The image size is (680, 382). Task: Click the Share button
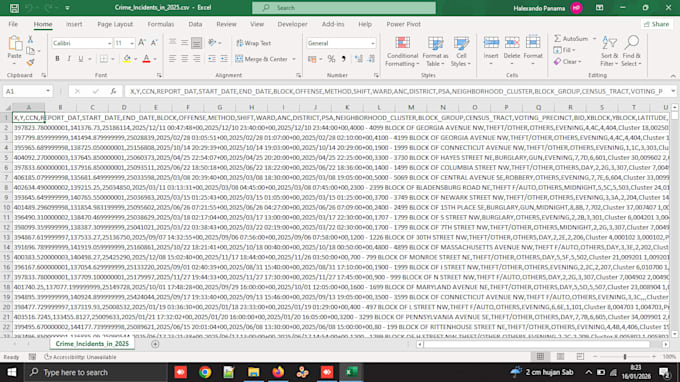pos(656,24)
